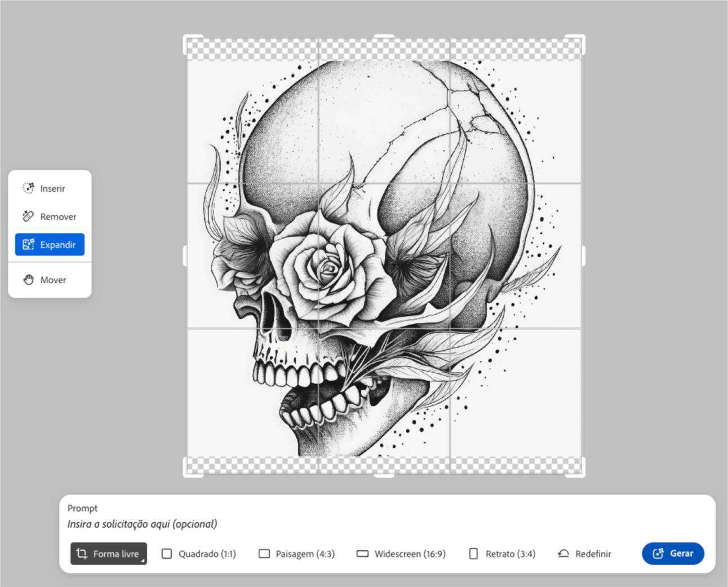The height and width of the screenshot is (587, 728).
Task: Click the bottom-right corner crop handle
Action: click(x=580, y=473)
